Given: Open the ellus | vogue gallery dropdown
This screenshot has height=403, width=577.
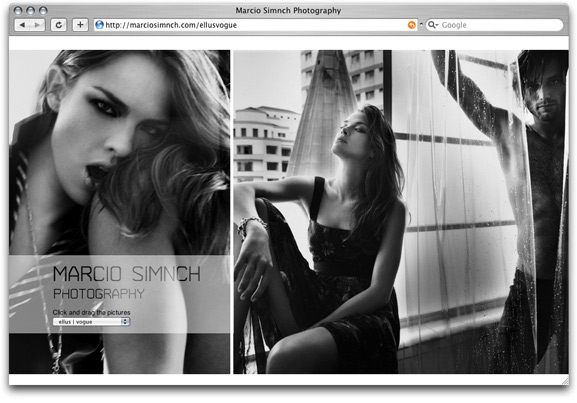Looking at the screenshot, I should (91, 322).
